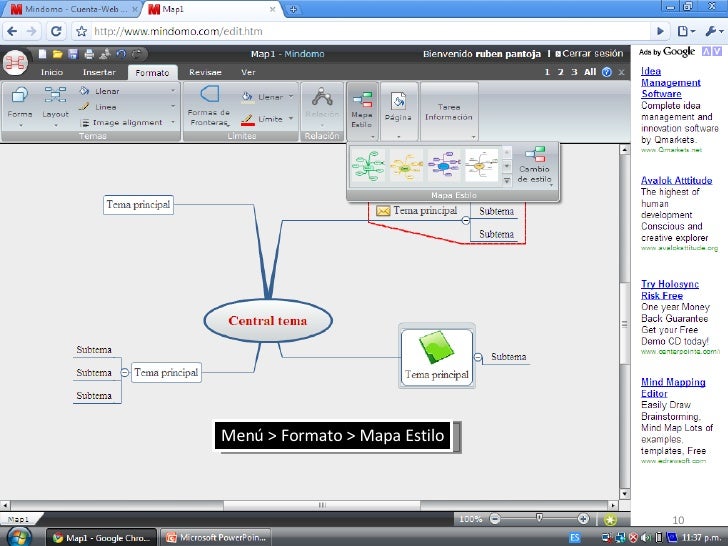Click the print icon in quick toolbar
728x546 pixels.
click(x=89, y=54)
